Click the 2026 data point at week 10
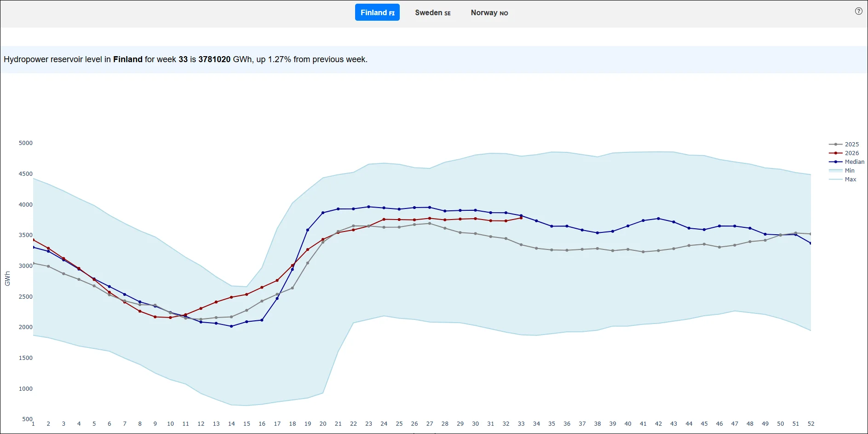This screenshot has height=434, width=868. [170, 318]
